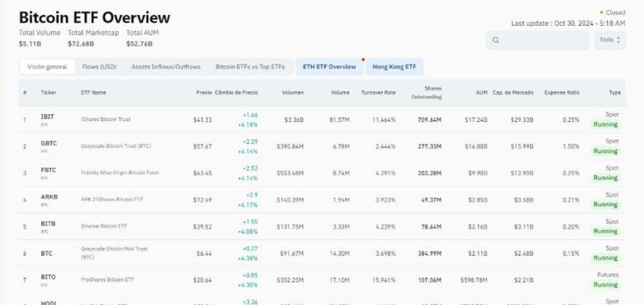The image size is (644, 305).
Task: Click the +4.38% price change
Action: coord(248,258)
